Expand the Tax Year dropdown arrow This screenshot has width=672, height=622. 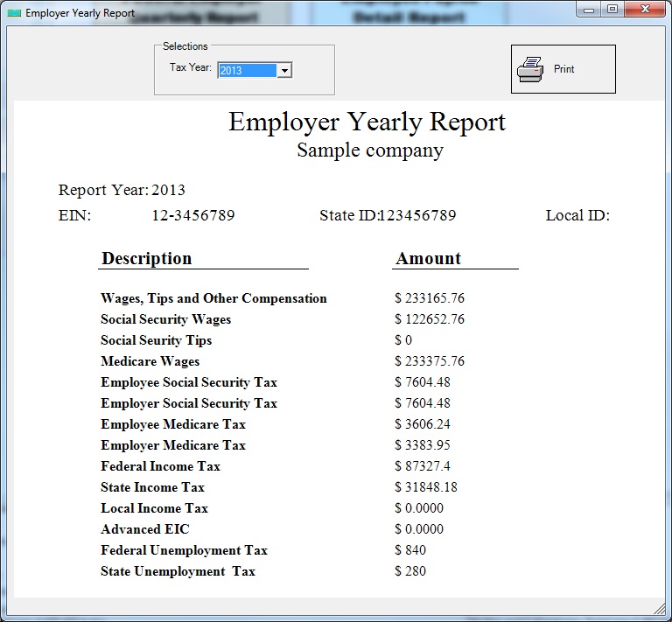pyautogui.click(x=284, y=71)
